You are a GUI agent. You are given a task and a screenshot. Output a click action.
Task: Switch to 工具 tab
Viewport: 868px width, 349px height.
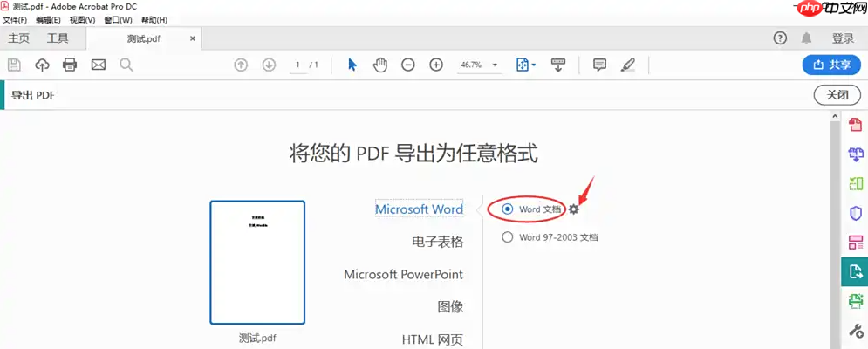tap(58, 38)
